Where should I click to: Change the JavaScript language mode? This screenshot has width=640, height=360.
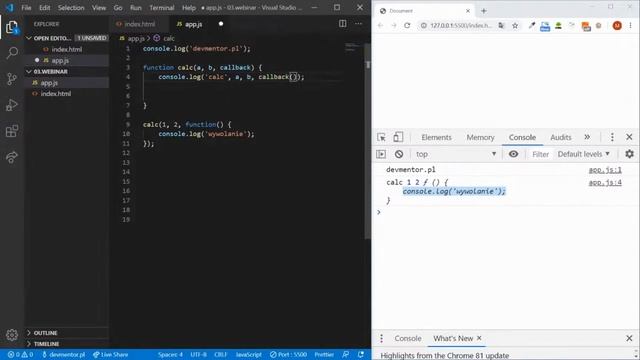[249, 354]
